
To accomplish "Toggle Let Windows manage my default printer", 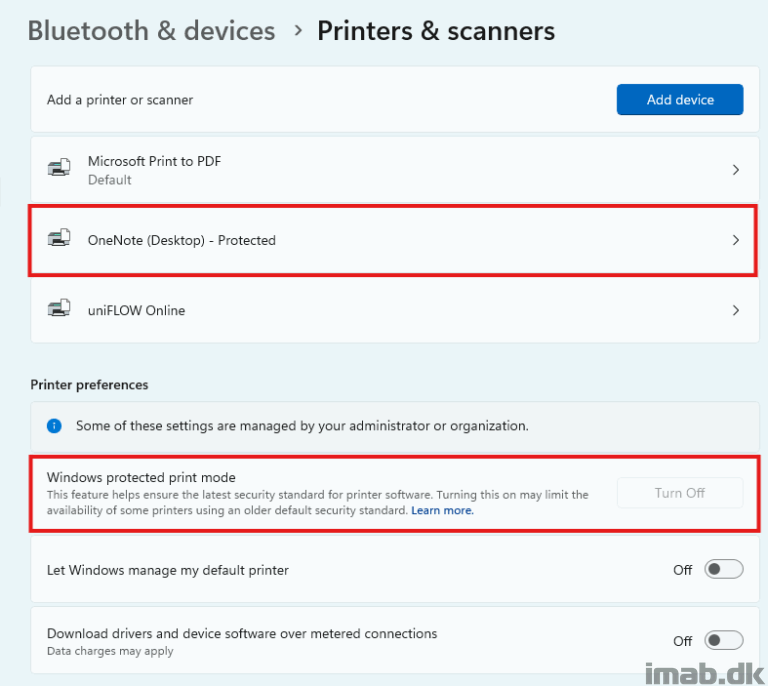I will [x=724, y=569].
